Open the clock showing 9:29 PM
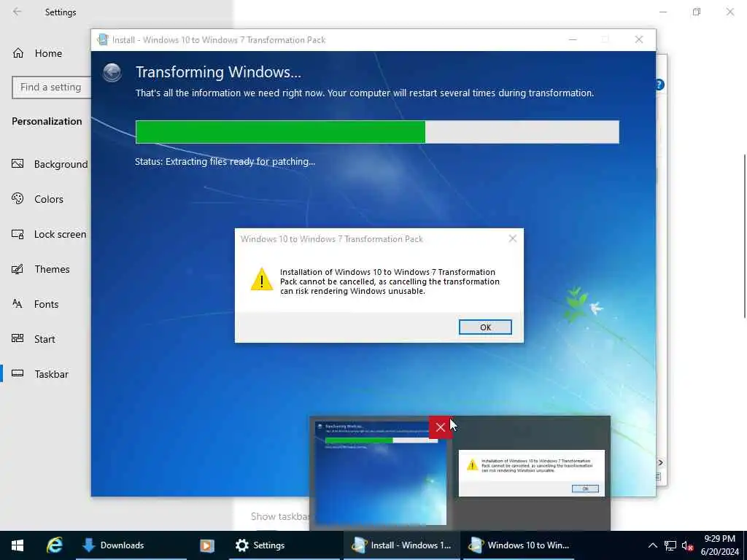Image resolution: width=747 pixels, height=560 pixels. point(719,545)
